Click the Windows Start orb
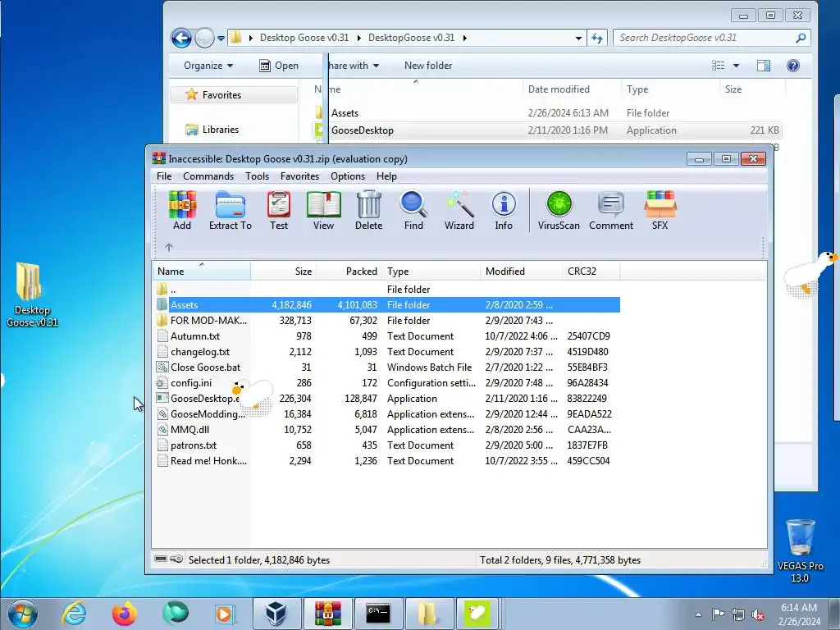The image size is (840, 630). [22, 614]
